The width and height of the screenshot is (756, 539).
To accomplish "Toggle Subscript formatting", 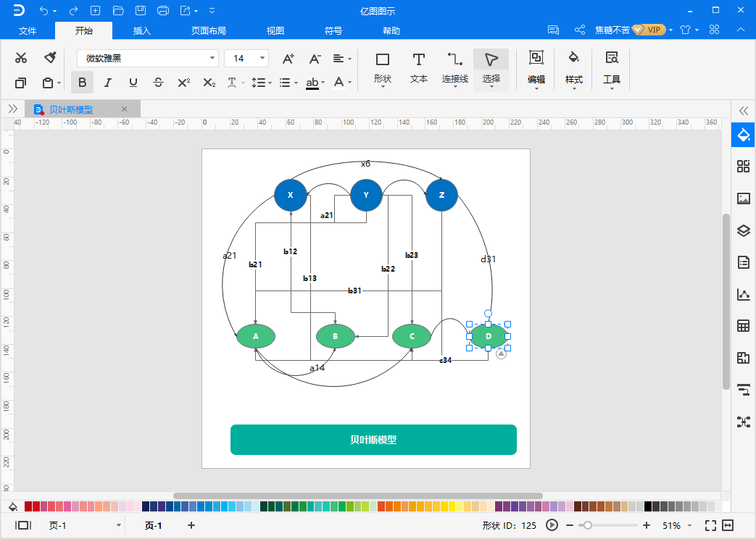I will [209, 83].
